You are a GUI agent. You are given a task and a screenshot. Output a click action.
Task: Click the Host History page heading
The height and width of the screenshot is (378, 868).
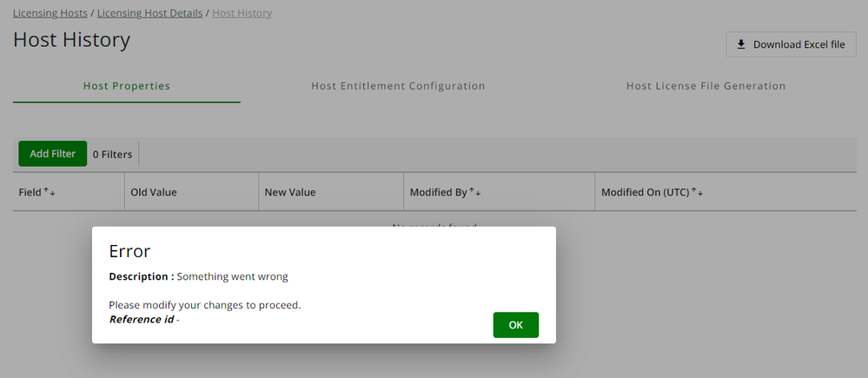click(71, 40)
